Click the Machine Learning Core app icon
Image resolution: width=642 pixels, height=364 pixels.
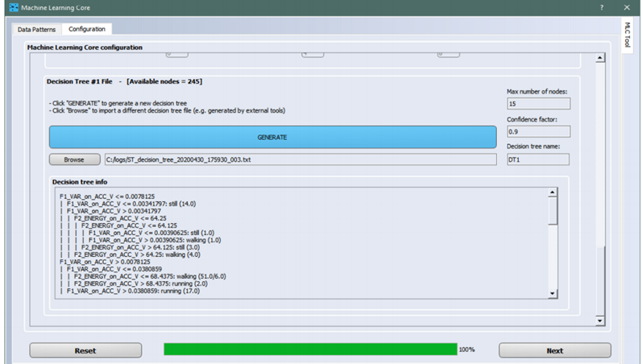[x=14, y=7]
